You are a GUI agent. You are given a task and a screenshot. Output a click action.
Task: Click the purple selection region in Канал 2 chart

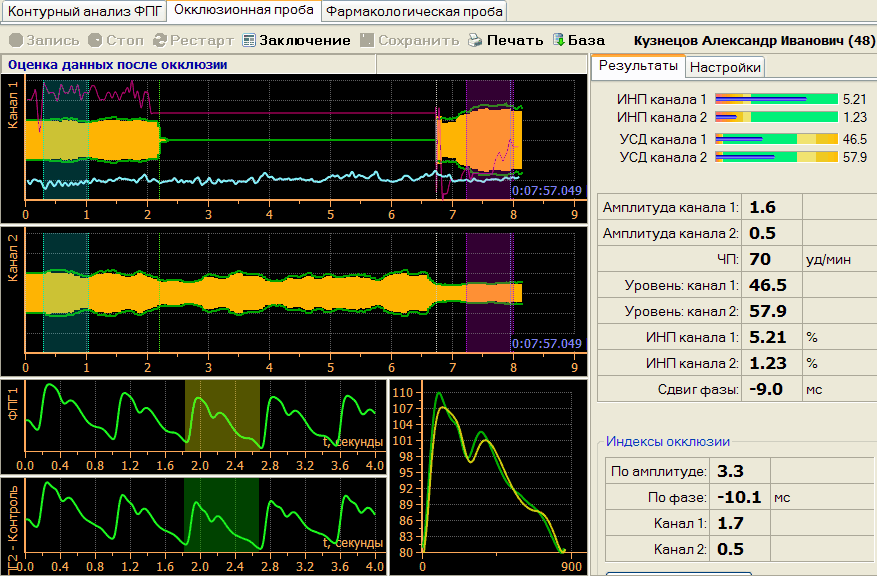[x=489, y=290]
